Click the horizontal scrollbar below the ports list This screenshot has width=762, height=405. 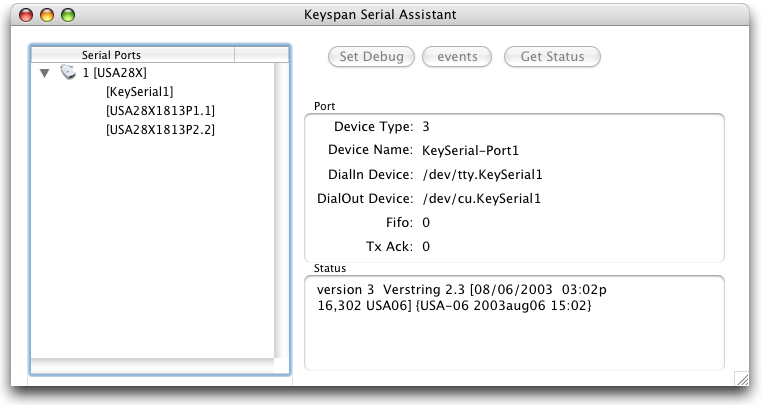tap(153, 366)
